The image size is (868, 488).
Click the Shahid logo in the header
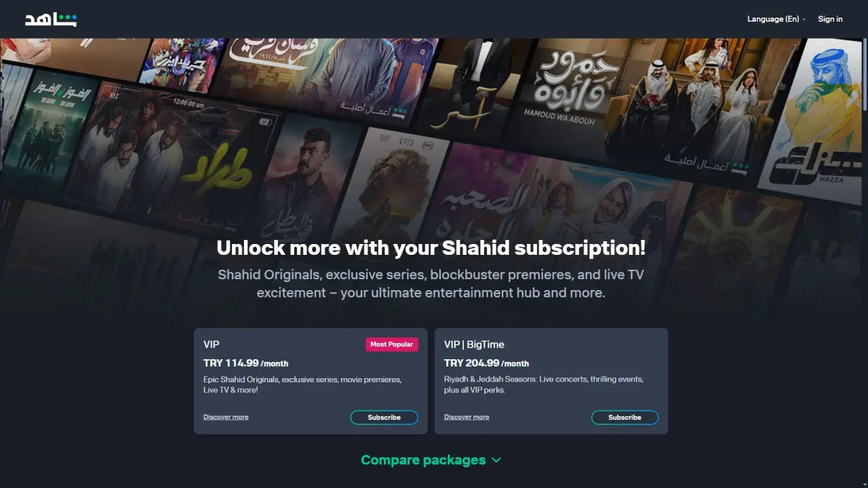point(51,19)
